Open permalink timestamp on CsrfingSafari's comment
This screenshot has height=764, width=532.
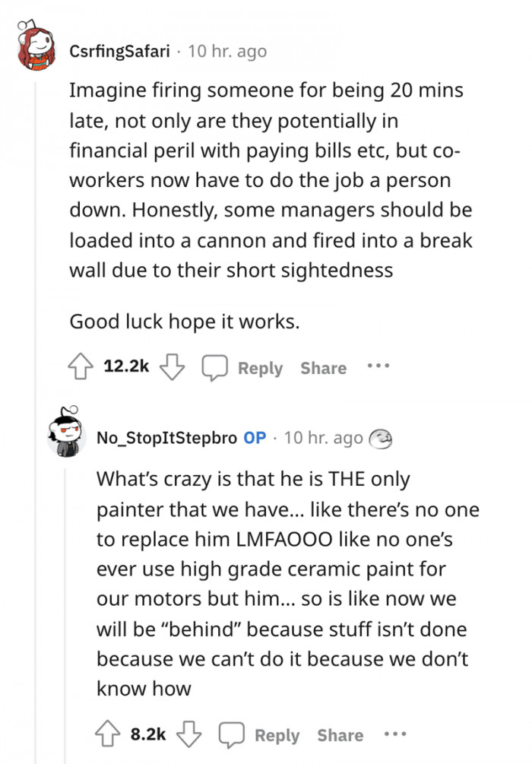[227, 51]
